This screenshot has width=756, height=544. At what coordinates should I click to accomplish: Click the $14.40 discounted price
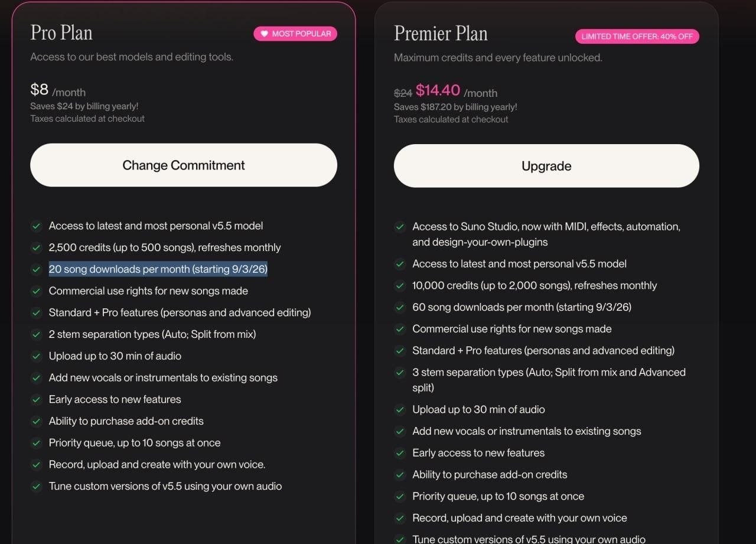point(438,90)
